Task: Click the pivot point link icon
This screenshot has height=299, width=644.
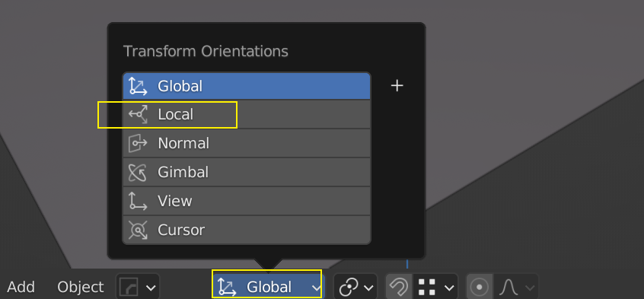Action: point(349,287)
